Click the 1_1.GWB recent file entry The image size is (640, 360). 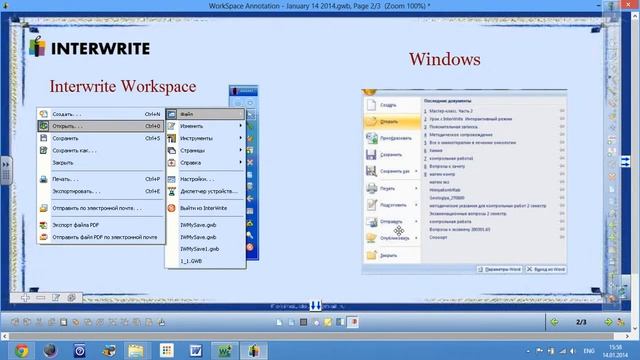pos(191,261)
